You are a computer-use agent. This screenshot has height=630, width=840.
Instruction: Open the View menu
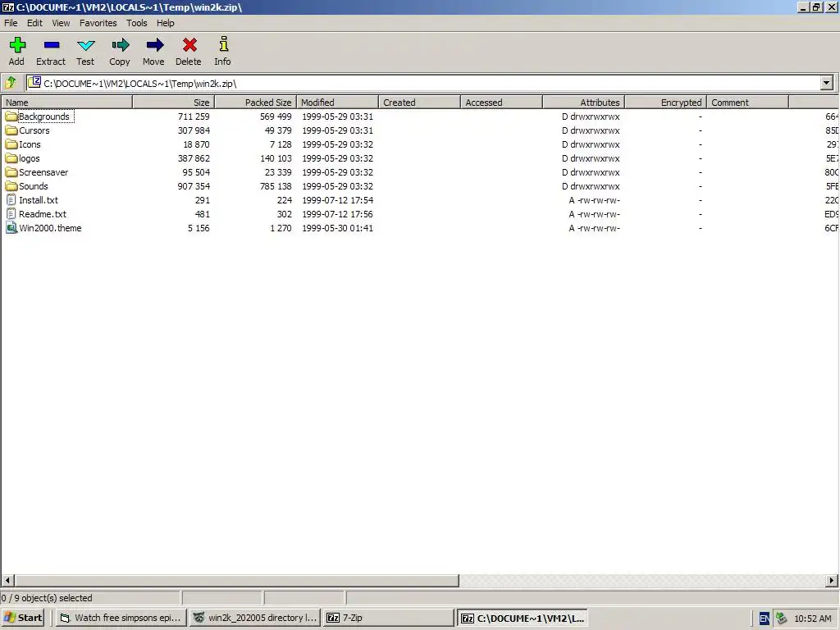[61, 23]
